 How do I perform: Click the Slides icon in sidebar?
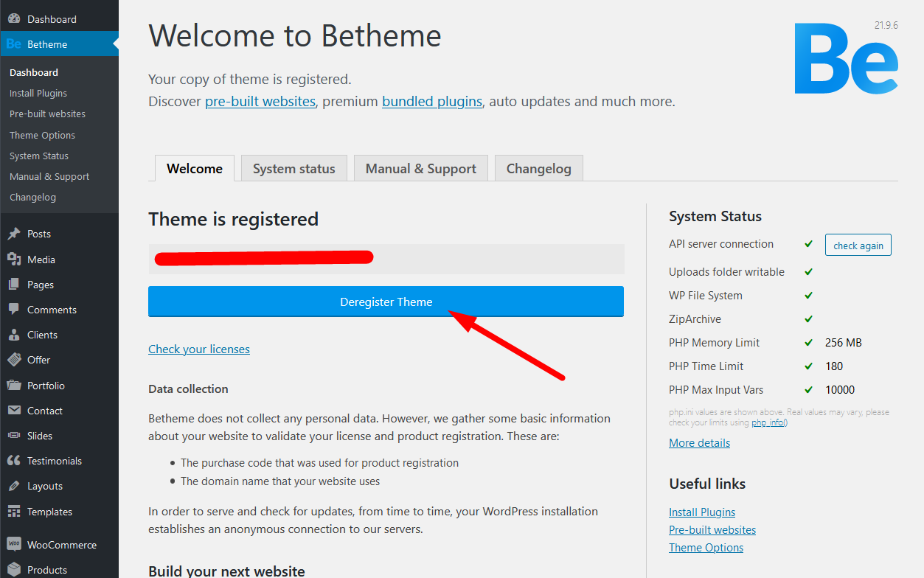pos(13,436)
